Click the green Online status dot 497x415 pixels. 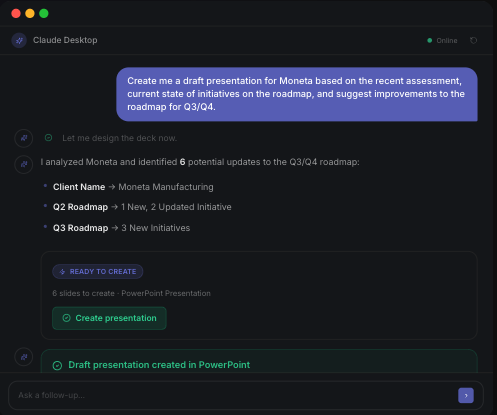430,40
